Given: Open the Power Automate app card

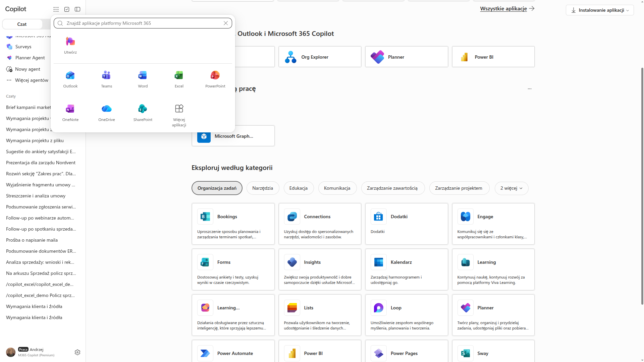Looking at the screenshot, I should pos(233,351).
